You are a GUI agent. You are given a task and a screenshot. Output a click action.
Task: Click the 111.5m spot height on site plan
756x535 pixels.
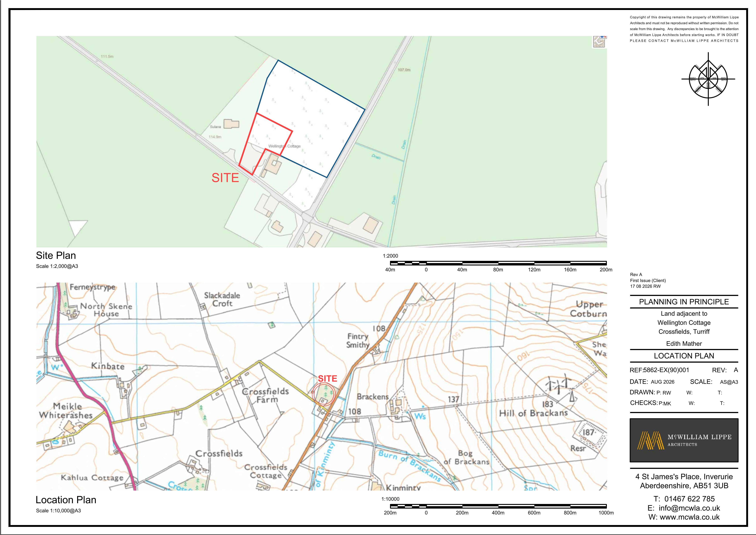(107, 56)
